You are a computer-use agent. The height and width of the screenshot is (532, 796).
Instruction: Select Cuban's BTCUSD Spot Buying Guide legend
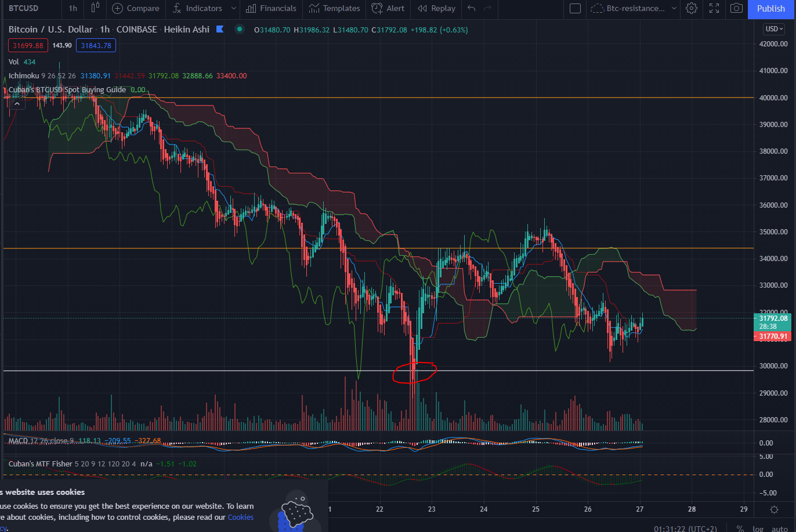point(67,90)
